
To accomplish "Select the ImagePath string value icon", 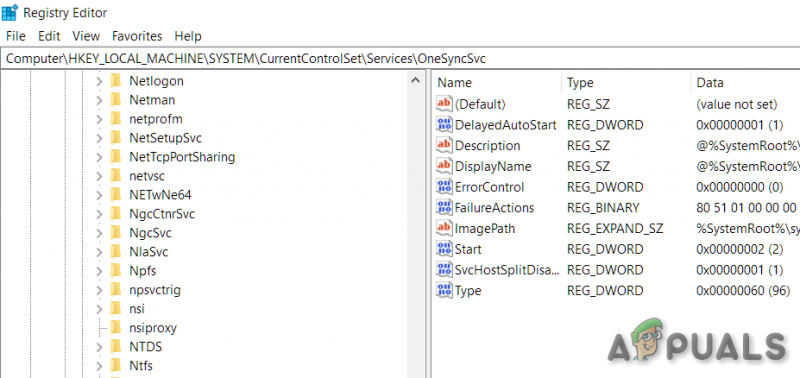I will 444,228.
